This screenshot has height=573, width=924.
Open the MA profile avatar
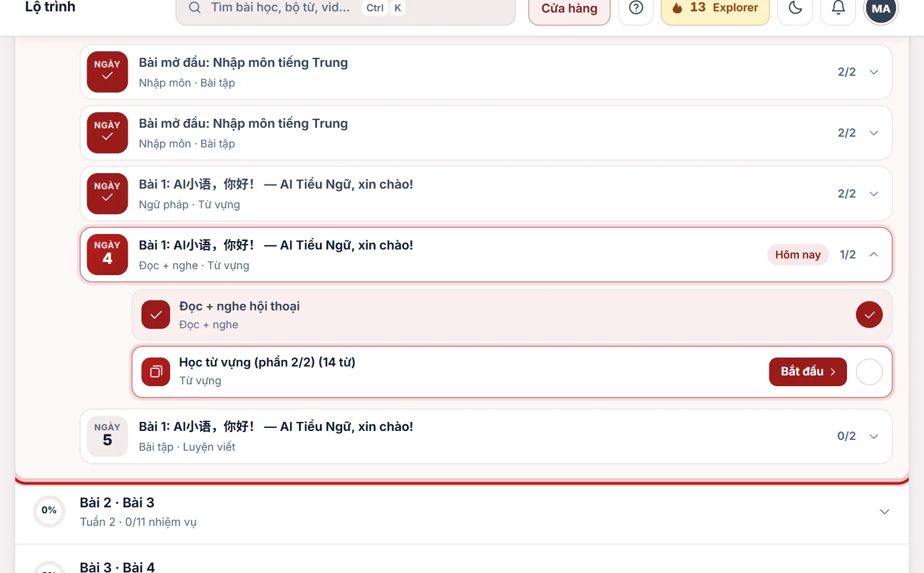click(x=881, y=9)
